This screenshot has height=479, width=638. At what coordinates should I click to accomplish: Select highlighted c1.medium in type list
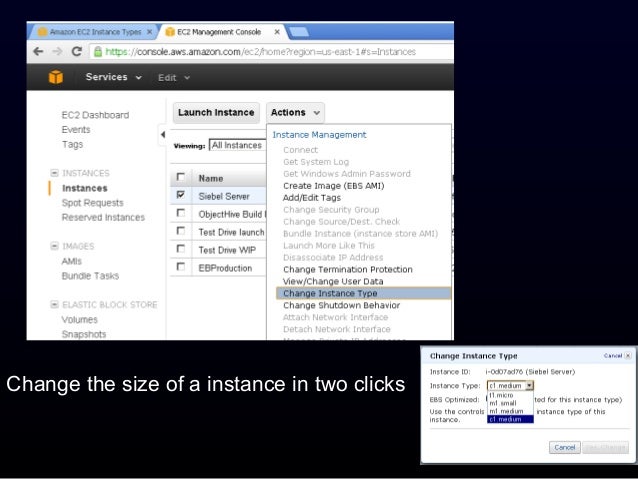coord(510,419)
